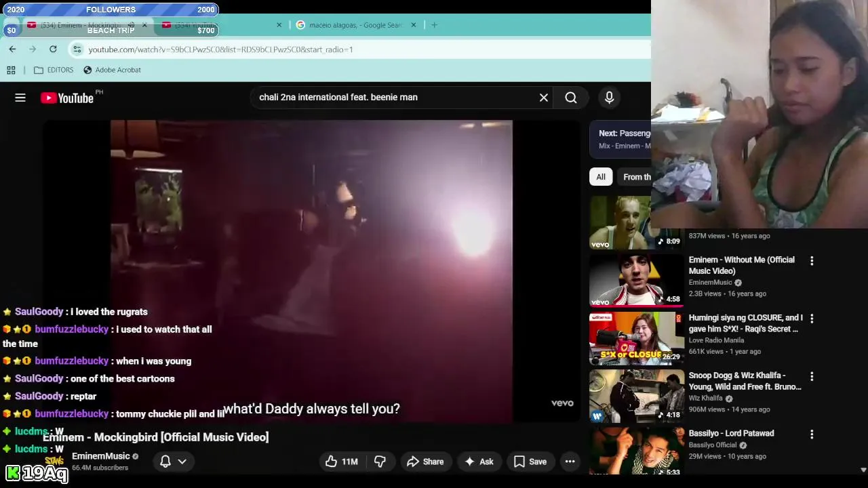The image size is (868, 488).
Task: Select the All filter chip
Action: tap(601, 177)
